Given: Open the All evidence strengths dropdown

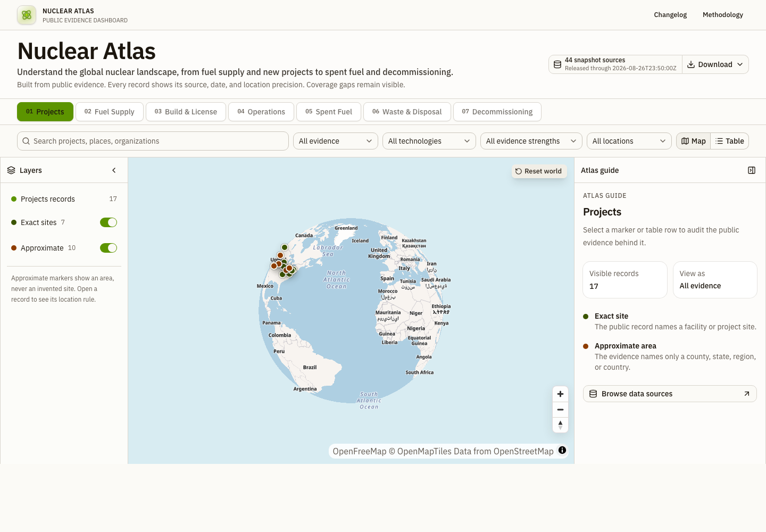Looking at the screenshot, I should (x=531, y=141).
